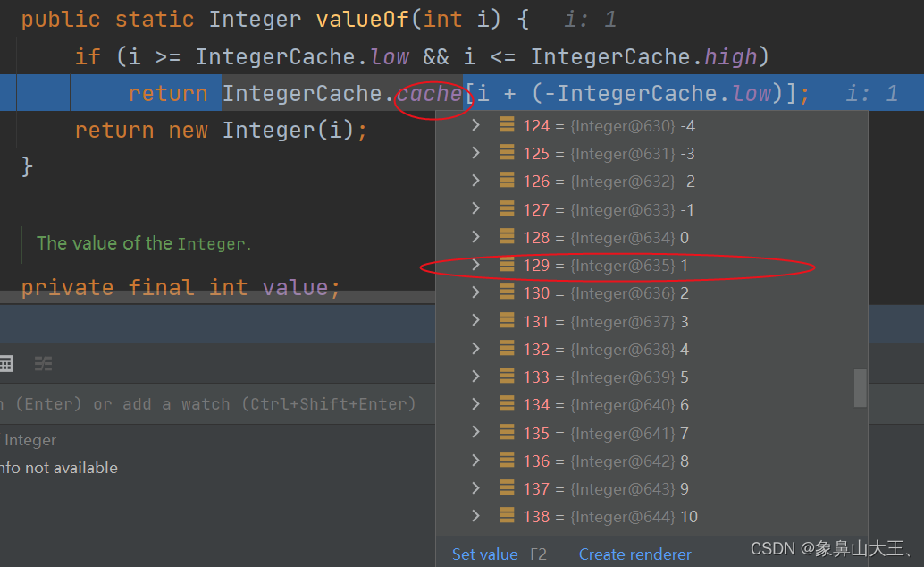Click the circled cache field reference
The height and width of the screenshot is (567, 924).
[x=430, y=93]
